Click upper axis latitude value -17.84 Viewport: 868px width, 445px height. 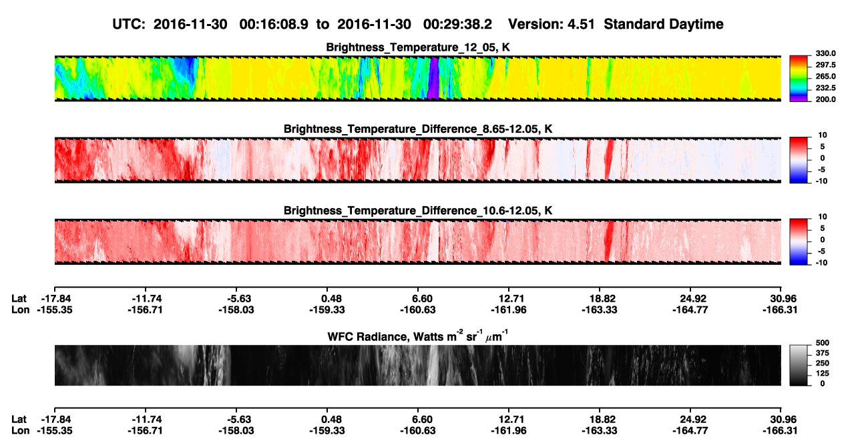coord(55,298)
